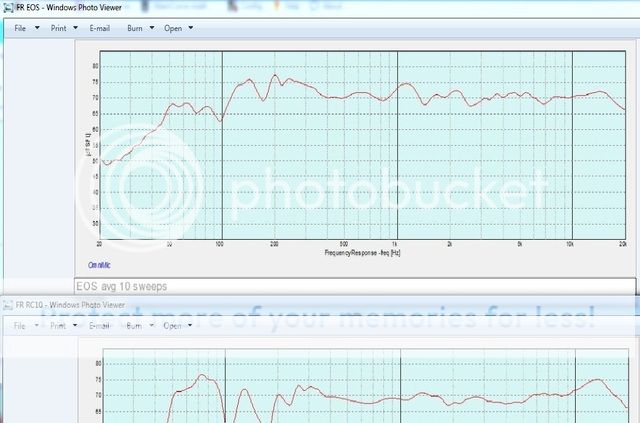The height and width of the screenshot is (423, 640).
Task: Click the FrequencyResponse axis label
Action: click(x=363, y=251)
